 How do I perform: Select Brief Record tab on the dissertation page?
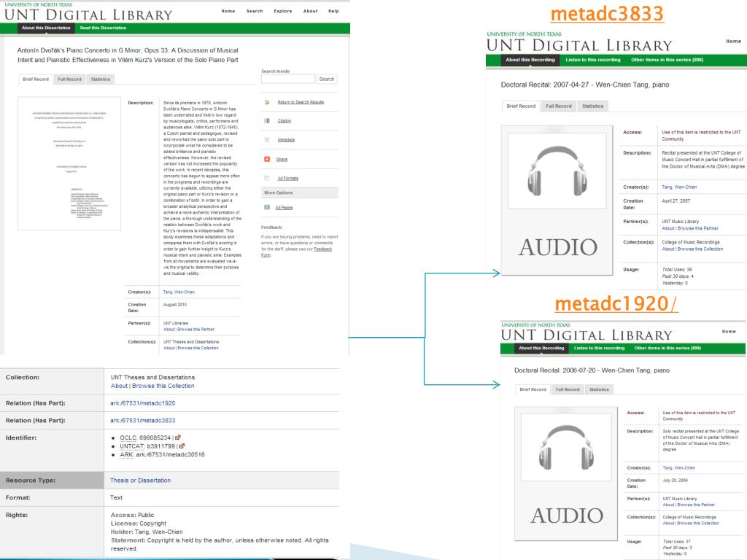[x=36, y=79]
